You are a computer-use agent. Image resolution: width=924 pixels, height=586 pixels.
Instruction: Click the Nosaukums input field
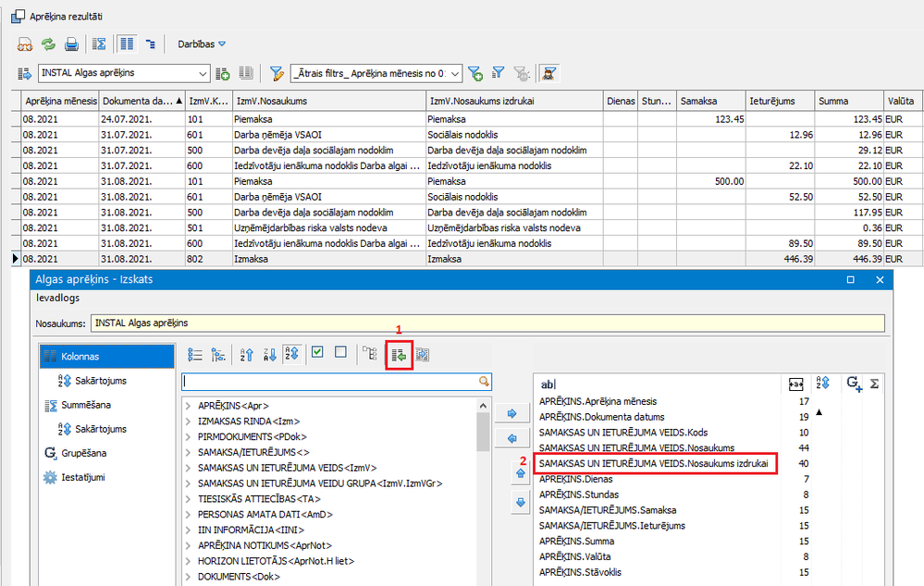click(488, 324)
